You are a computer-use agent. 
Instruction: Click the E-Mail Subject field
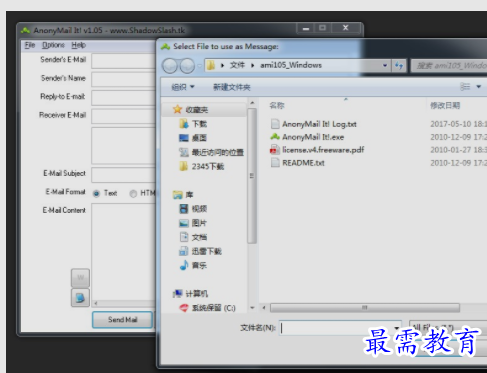124,175
